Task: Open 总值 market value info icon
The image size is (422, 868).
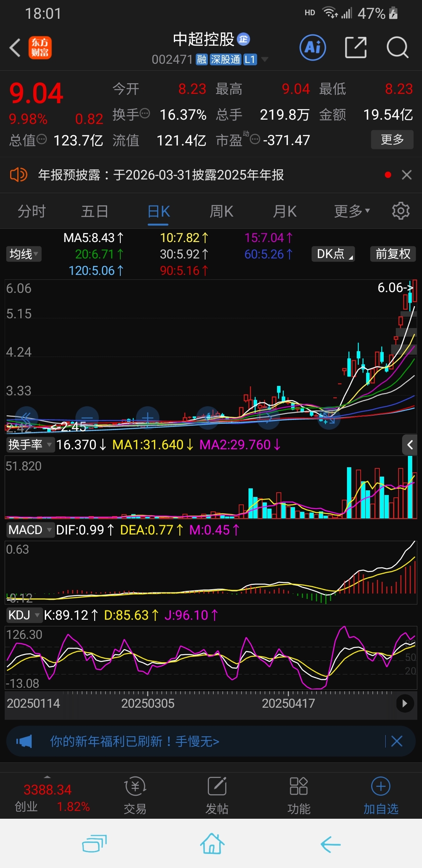Action: click(41, 139)
